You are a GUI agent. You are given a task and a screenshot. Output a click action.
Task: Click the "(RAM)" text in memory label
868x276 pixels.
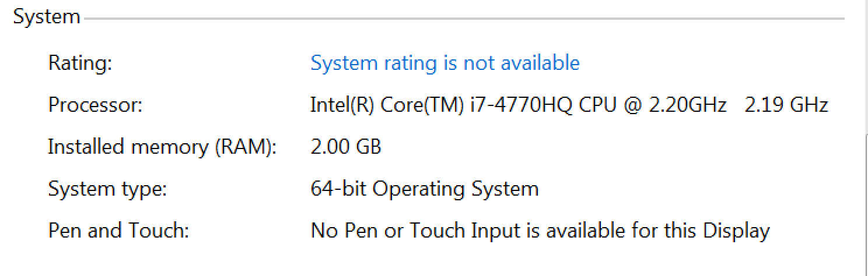tap(244, 147)
